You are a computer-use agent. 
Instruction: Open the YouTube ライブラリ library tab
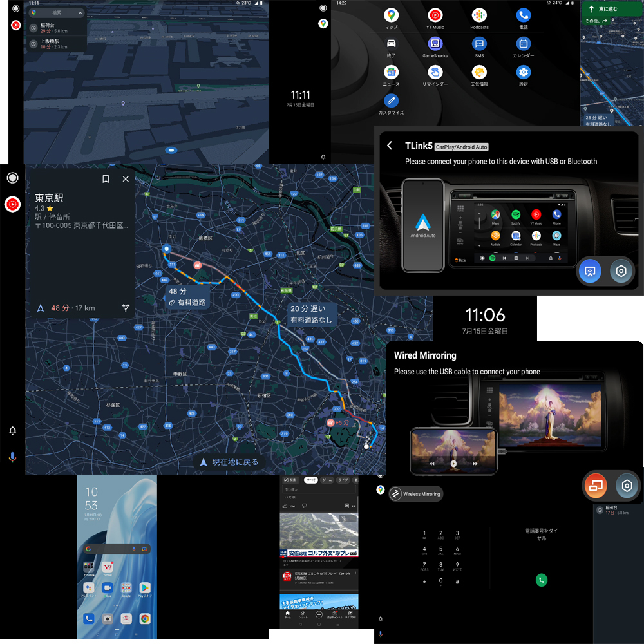[350, 614]
